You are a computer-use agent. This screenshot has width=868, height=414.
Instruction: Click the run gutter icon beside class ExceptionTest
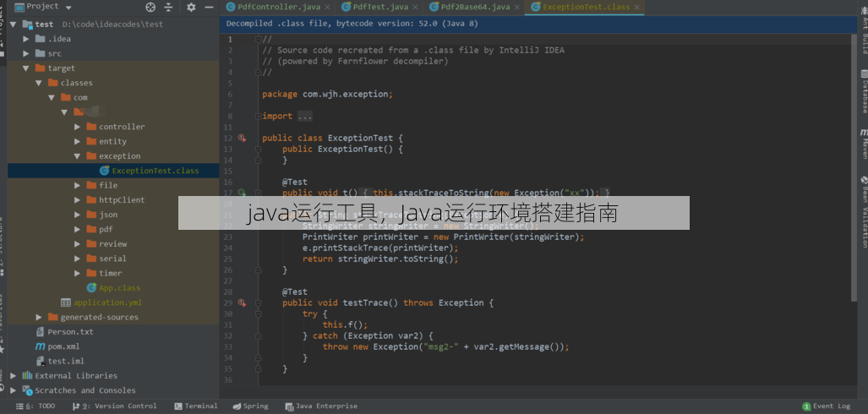pyautogui.click(x=242, y=138)
